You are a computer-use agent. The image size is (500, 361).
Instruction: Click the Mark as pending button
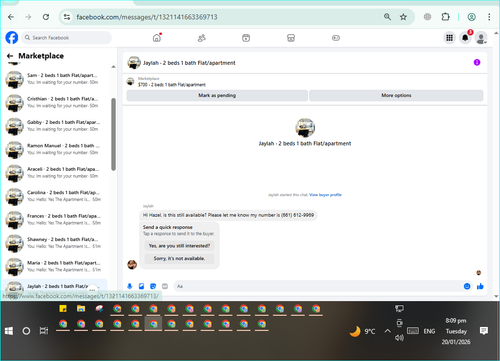(x=217, y=95)
